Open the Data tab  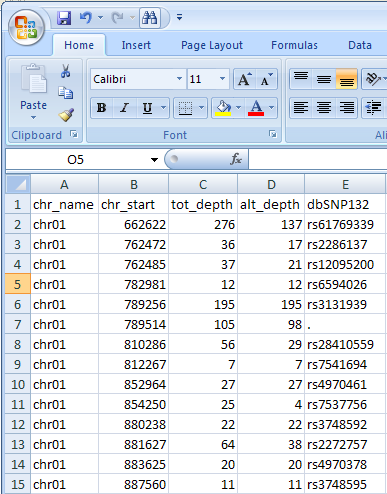360,45
